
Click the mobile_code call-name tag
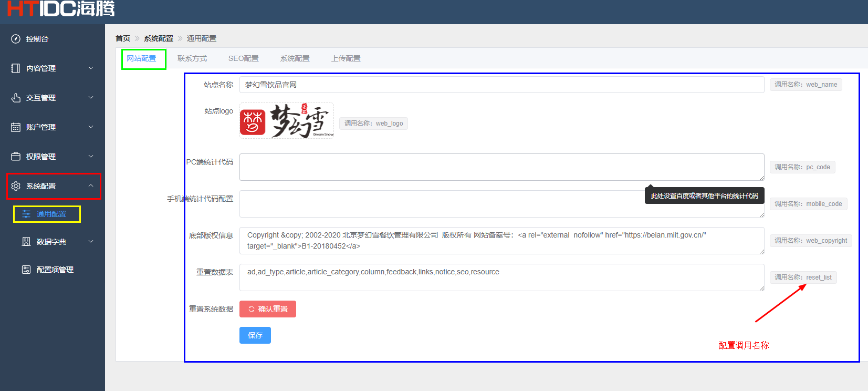pos(809,204)
